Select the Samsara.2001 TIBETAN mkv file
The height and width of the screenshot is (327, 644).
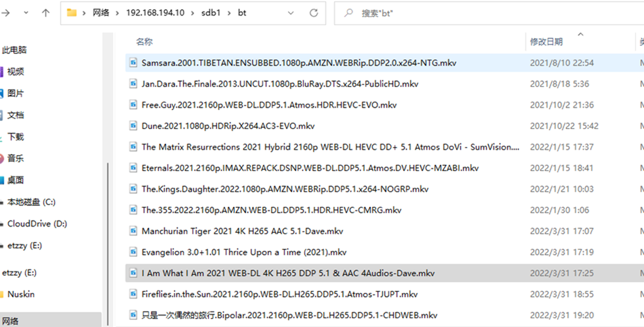298,63
